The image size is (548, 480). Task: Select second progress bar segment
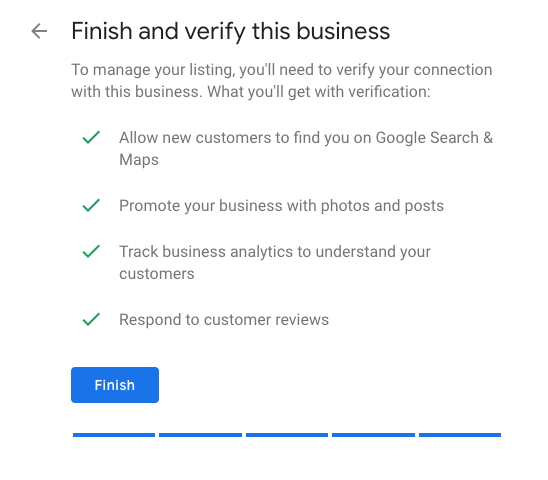[200, 435]
